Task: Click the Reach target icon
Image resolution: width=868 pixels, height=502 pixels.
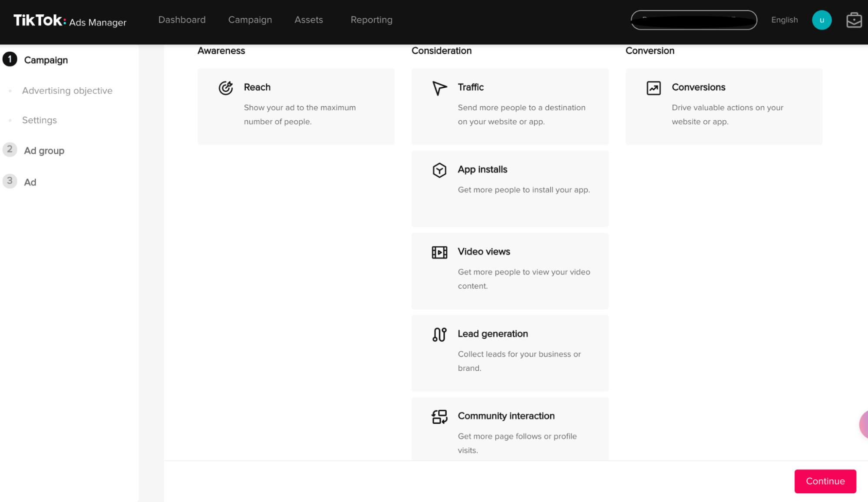Action: point(225,88)
